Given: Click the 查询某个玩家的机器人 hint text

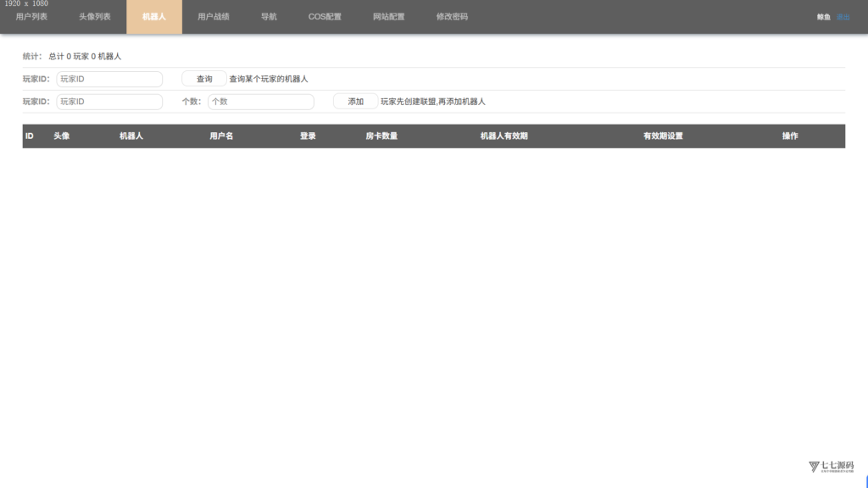Looking at the screenshot, I should [x=269, y=79].
